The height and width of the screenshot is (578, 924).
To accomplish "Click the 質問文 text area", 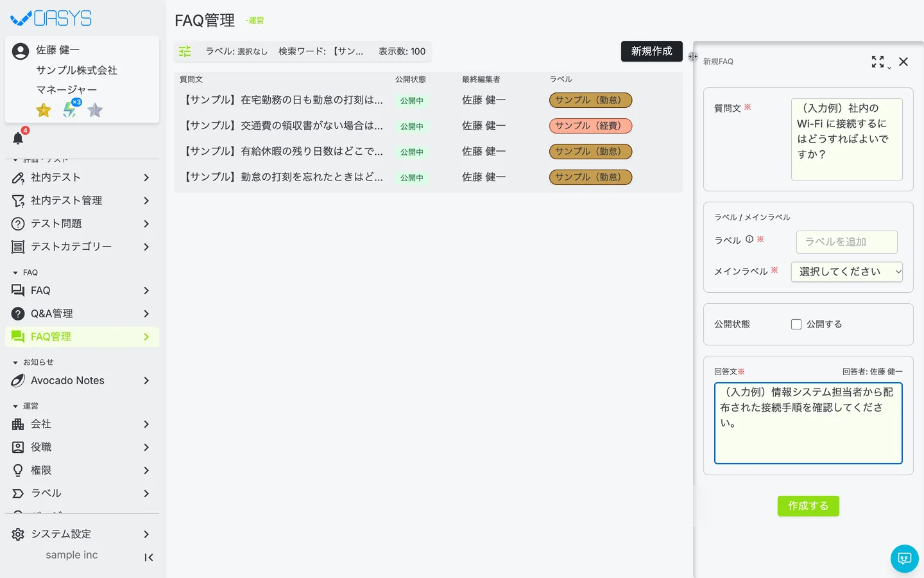I will (847, 139).
